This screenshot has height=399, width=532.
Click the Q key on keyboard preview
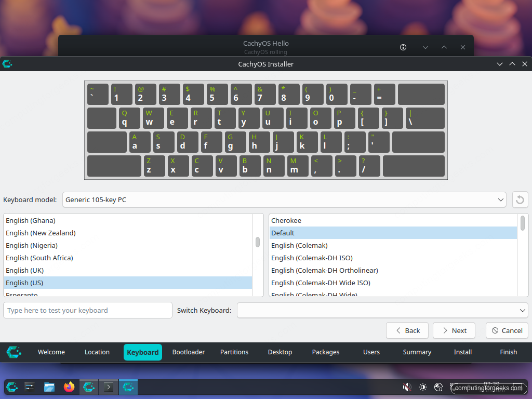[129, 118]
